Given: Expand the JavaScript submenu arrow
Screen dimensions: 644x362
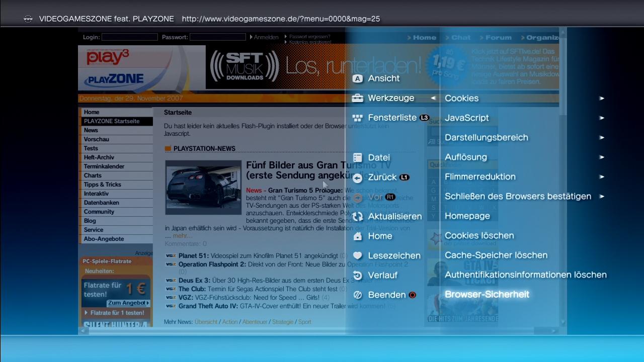Looking at the screenshot, I should (602, 118).
